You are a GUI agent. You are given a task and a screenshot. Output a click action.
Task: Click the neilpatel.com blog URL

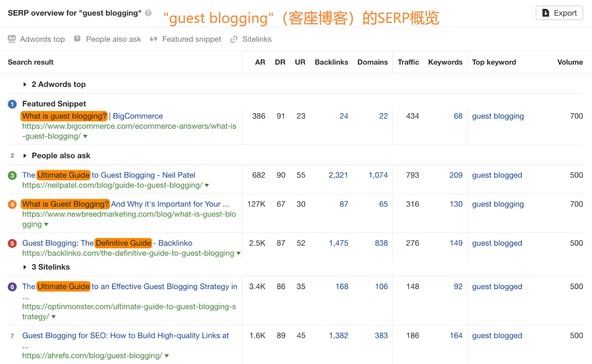tap(112, 185)
